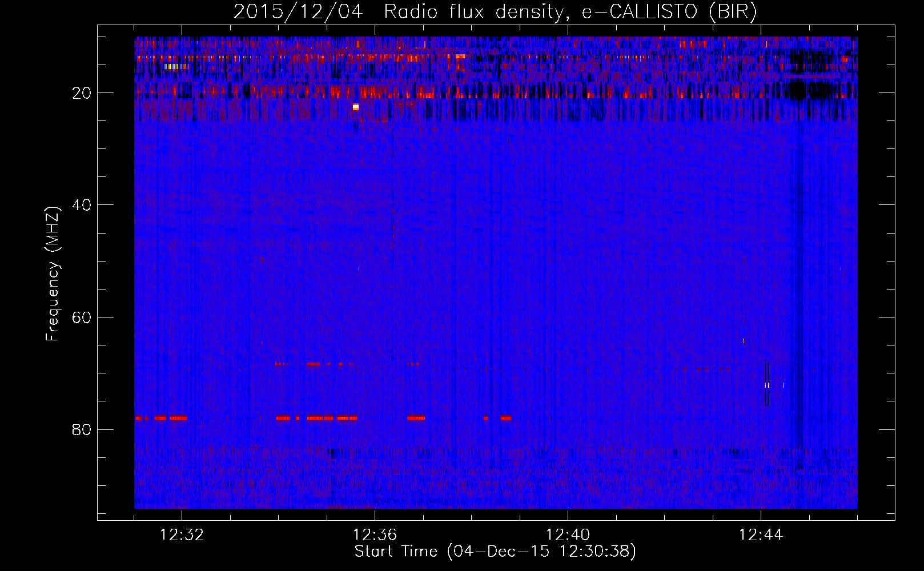924x571 pixels.
Task: Click the 12:44 time tick label
Action: [761, 535]
